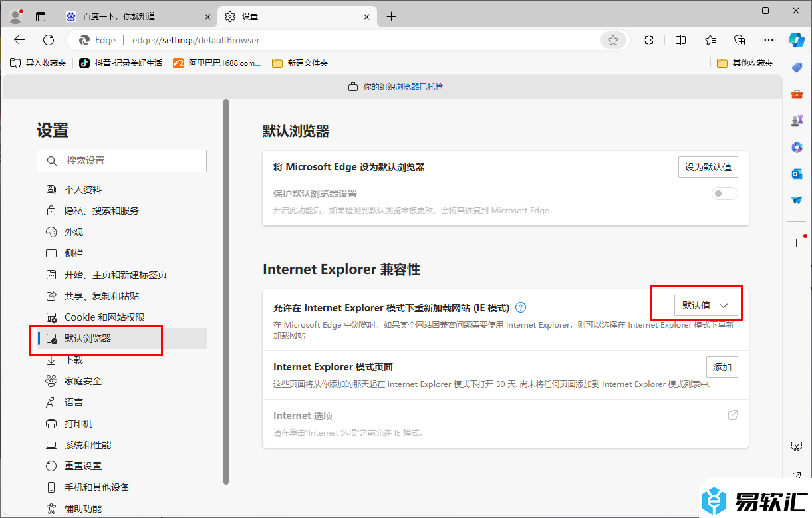This screenshot has height=518, width=812.
Task: Select 隐私、搜索和服务 settings item
Action: click(x=122, y=211)
